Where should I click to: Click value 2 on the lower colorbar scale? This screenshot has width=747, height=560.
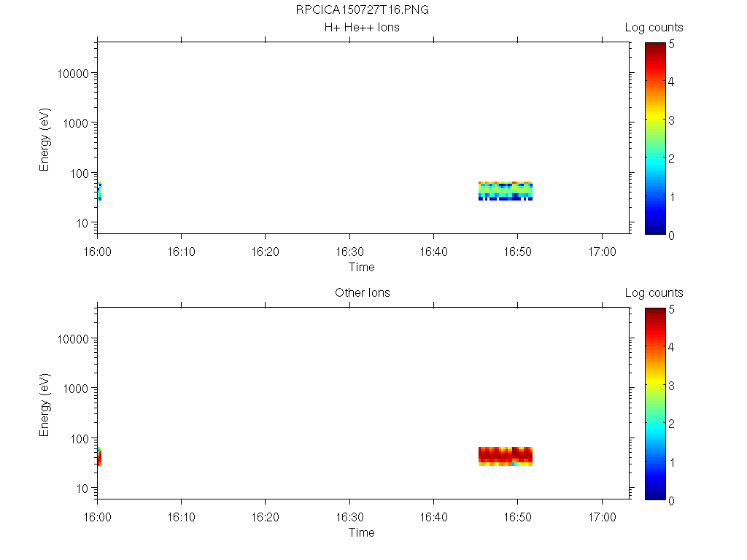click(671, 424)
